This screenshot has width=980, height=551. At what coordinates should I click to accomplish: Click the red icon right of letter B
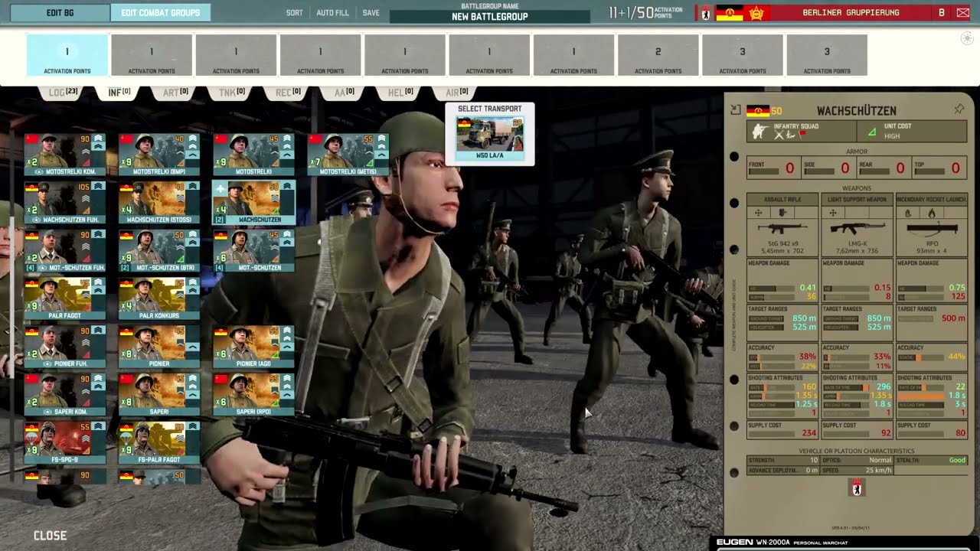965,13
